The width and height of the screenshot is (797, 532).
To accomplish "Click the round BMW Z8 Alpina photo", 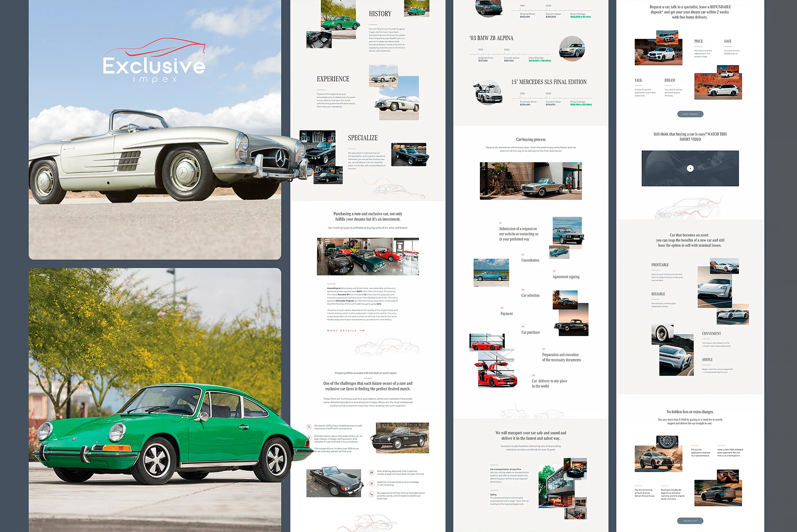I will click(572, 49).
